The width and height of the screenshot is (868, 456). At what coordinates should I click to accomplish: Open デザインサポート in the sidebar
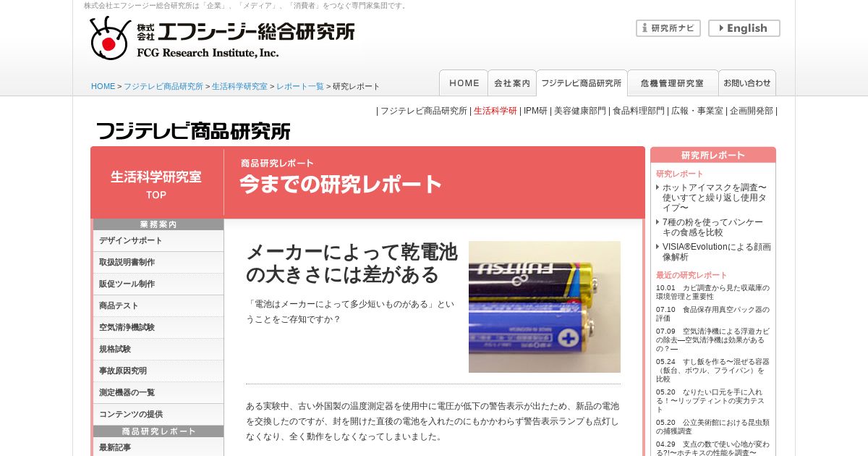coord(158,241)
